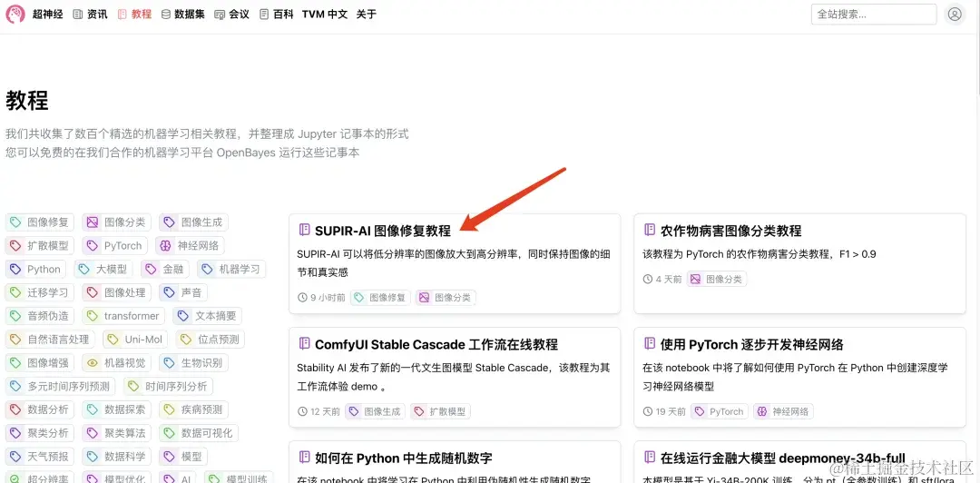Click the notebook icon beside 在线运行金融大模型 title
This screenshot has width=980, height=483.
pyautogui.click(x=650, y=458)
